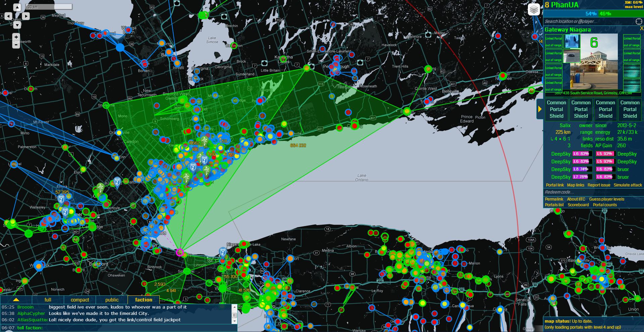Pan the map right with the arrow button
This screenshot has height=332, width=644.
point(26,16)
